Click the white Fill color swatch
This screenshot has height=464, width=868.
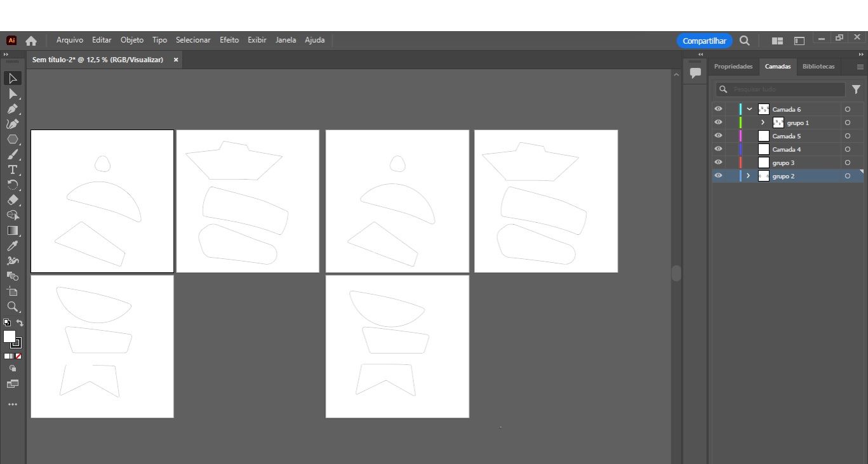click(x=10, y=336)
